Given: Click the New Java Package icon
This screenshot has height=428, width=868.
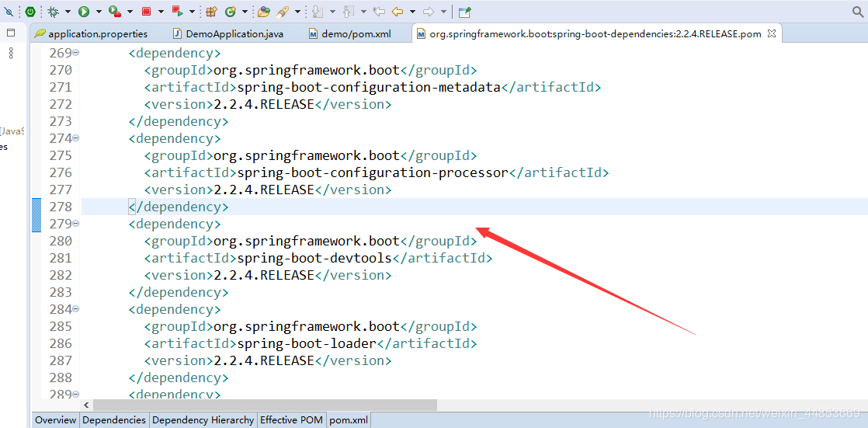Looking at the screenshot, I should pyautogui.click(x=211, y=11).
